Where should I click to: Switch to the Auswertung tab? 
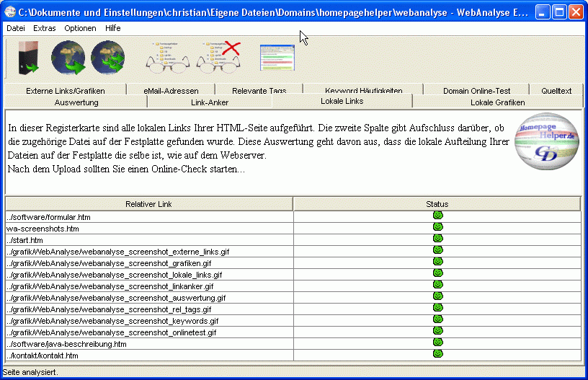click(76, 102)
